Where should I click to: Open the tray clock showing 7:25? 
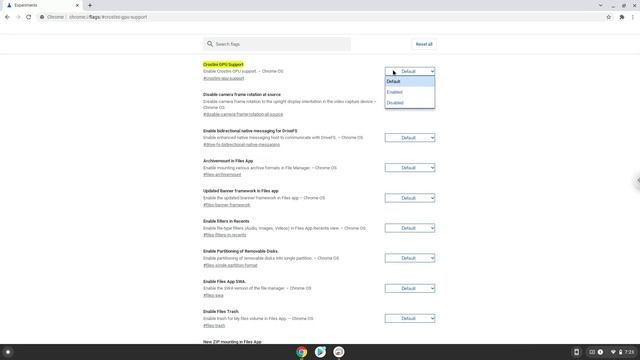[x=629, y=352]
